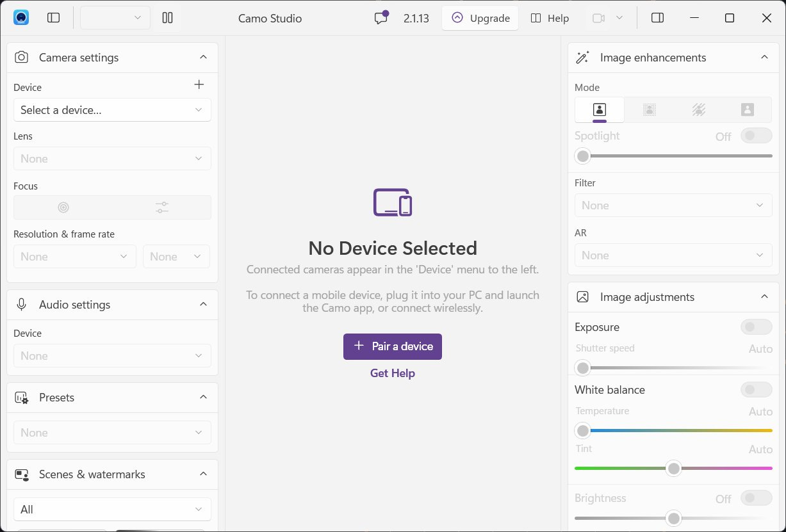This screenshot has height=532, width=786.
Task: Click the Camo logo icon
Action: [x=21, y=18]
